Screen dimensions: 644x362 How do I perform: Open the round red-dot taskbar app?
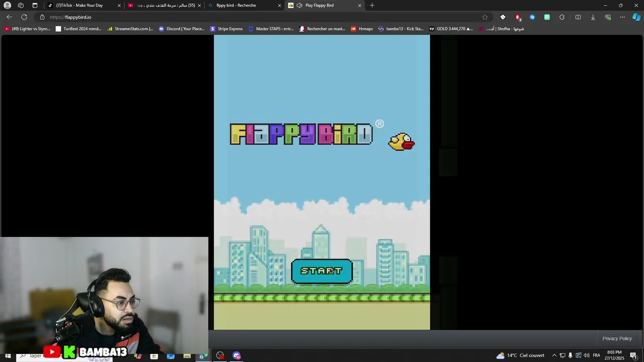coord(220,356)
